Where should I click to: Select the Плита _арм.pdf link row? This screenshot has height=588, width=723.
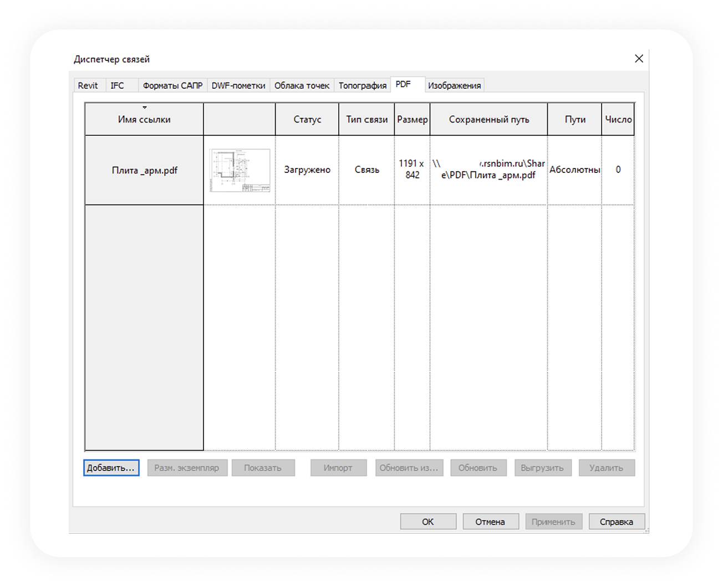(144, 170)
